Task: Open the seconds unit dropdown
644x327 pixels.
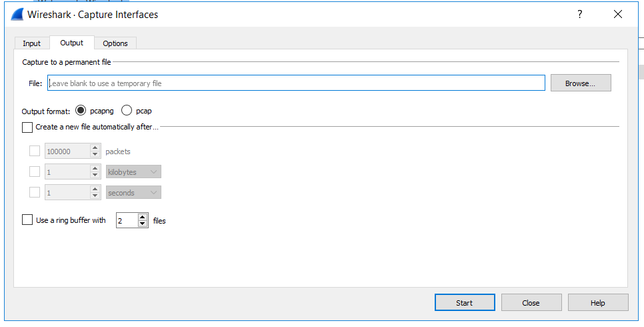Action: [x=133, y=192]
